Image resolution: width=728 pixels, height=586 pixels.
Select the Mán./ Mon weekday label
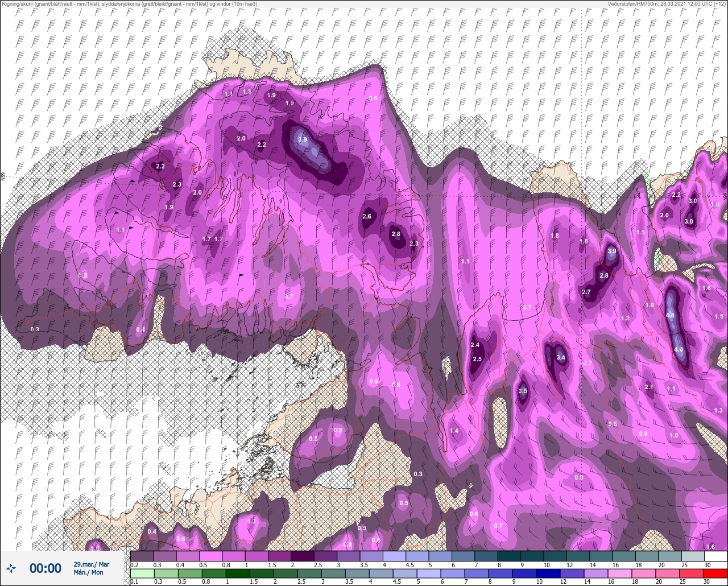tap(88, 572)
